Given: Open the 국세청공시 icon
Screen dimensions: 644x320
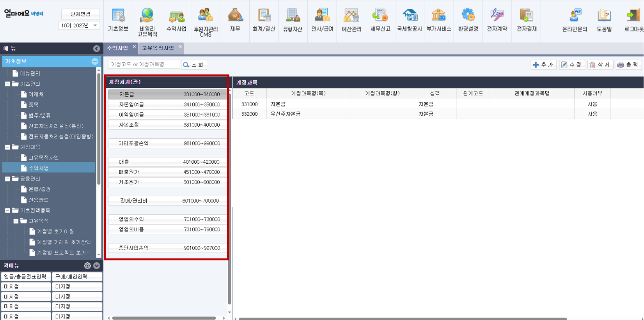Looking at the screenshot, I should click(410, 20).
